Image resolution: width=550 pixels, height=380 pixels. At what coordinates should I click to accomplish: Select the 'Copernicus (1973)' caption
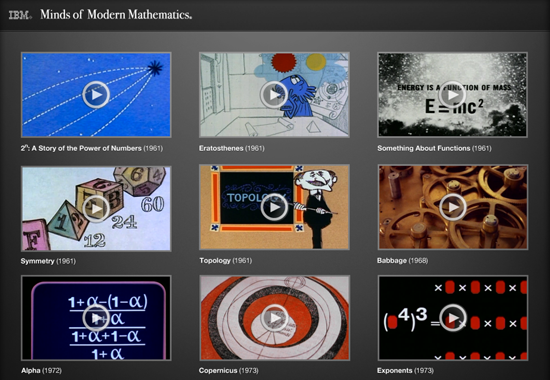click(229, 370)
